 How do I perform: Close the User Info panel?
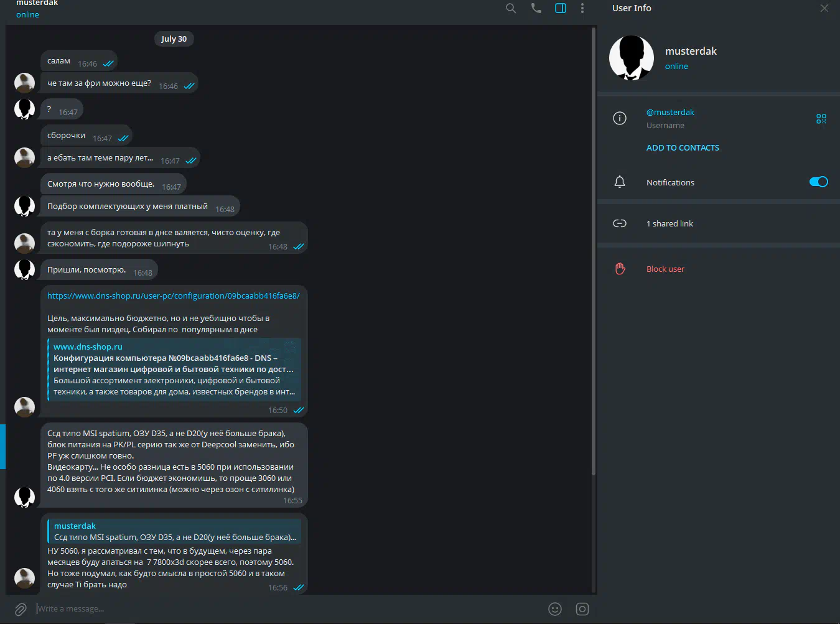click(824, 8)
